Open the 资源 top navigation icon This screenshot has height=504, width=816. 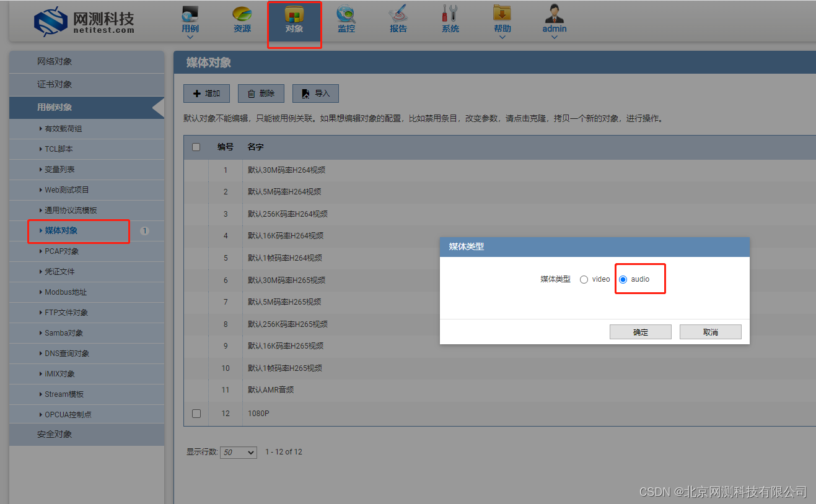[x=242, y=19]
